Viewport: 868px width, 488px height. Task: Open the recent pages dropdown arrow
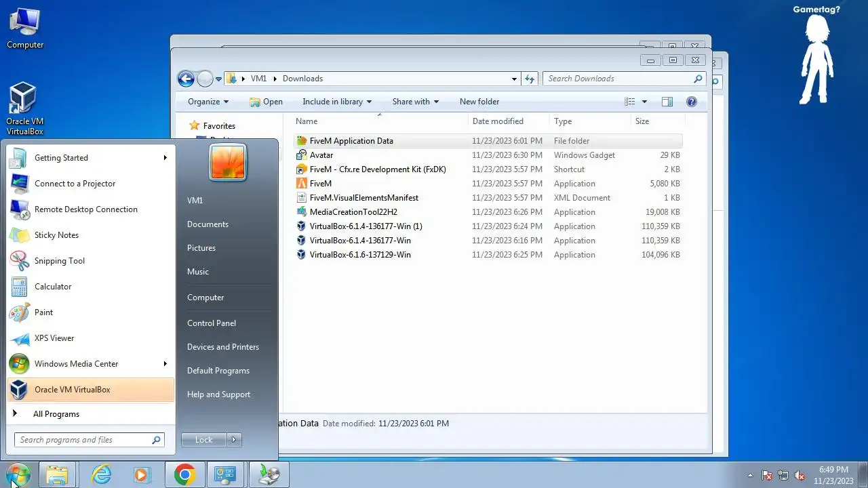click(x=218, y=79)
